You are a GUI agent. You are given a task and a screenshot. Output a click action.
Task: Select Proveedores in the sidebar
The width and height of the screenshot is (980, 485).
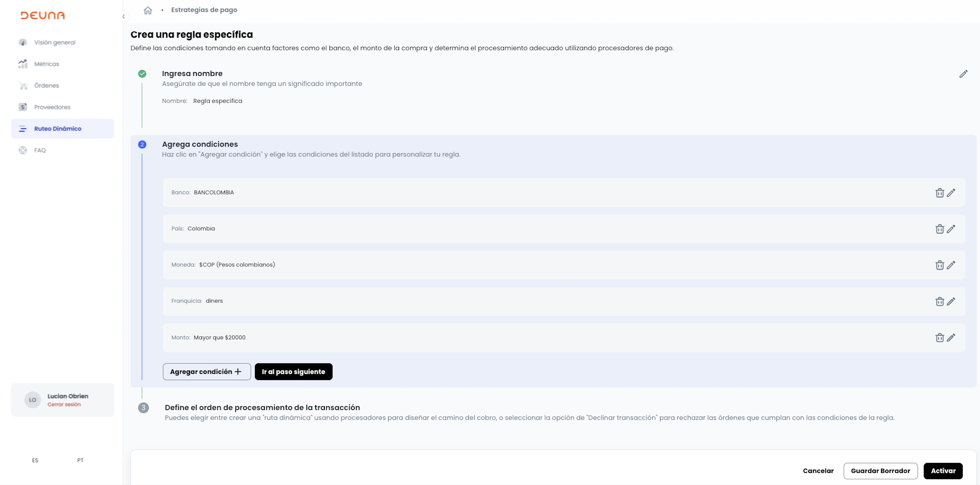[52, 107]
